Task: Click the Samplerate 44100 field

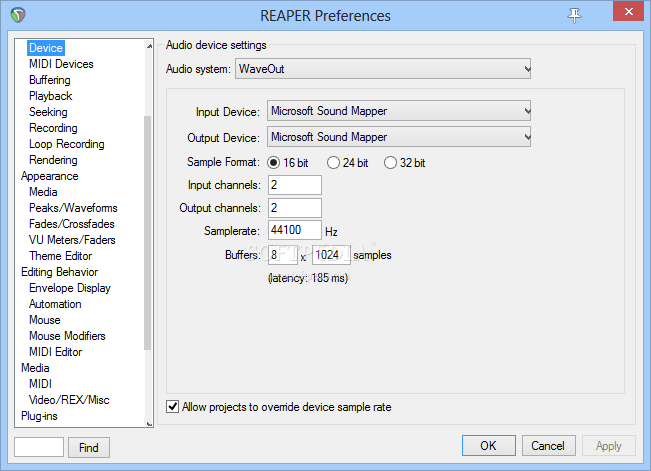Action: click(x=295, y=230)
